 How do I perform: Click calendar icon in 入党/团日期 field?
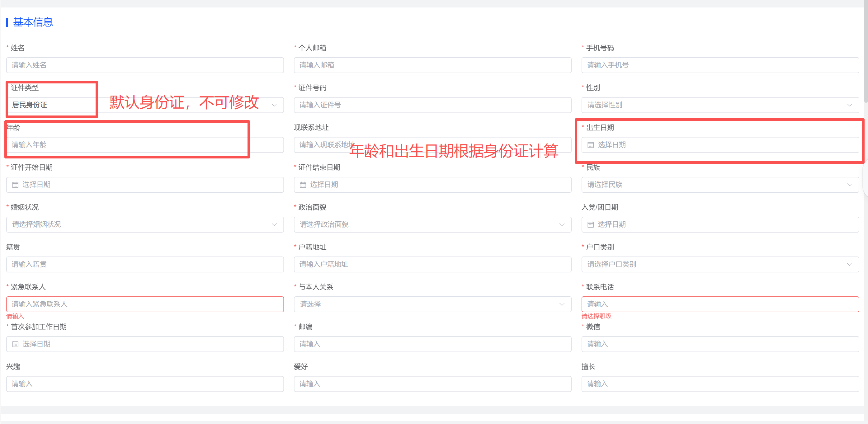point(590,224)
